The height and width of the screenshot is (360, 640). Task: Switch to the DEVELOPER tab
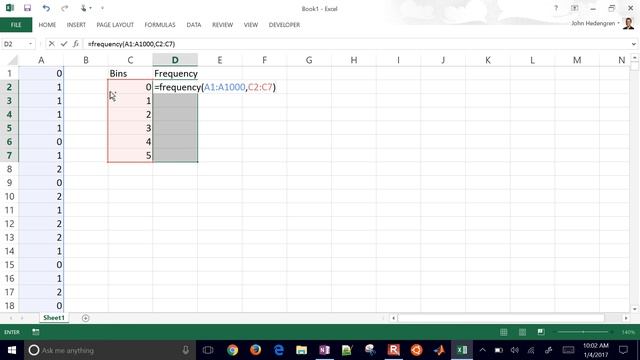(284, 25)
